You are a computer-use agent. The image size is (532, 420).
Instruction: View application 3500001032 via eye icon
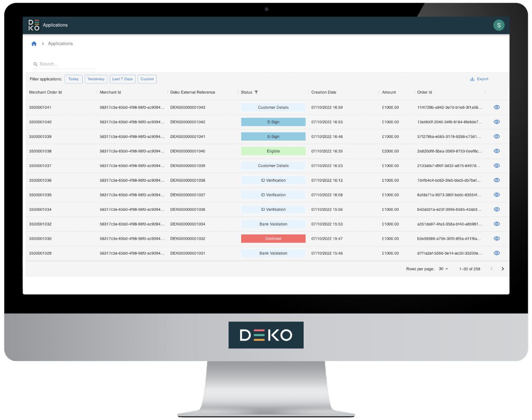tap(497, 224)
